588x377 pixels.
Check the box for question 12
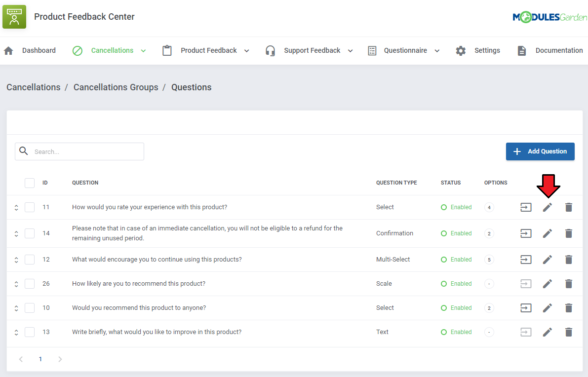click(x=30, y=260)
